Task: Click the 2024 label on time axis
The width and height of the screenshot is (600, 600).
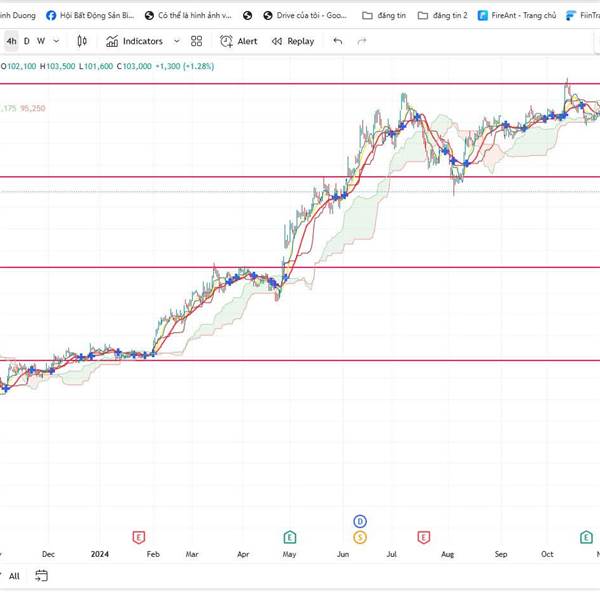Action: [100, 554]
